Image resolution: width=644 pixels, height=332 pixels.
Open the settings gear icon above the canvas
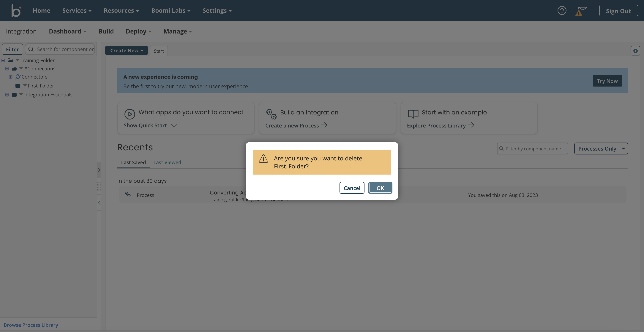[x=635, y=50]
